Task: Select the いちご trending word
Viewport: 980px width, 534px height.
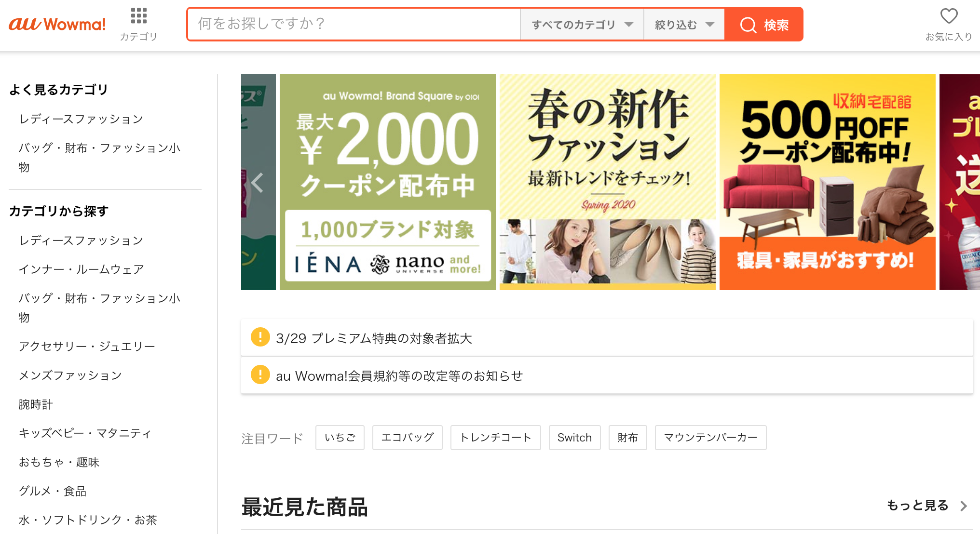Action: point(340,438)
